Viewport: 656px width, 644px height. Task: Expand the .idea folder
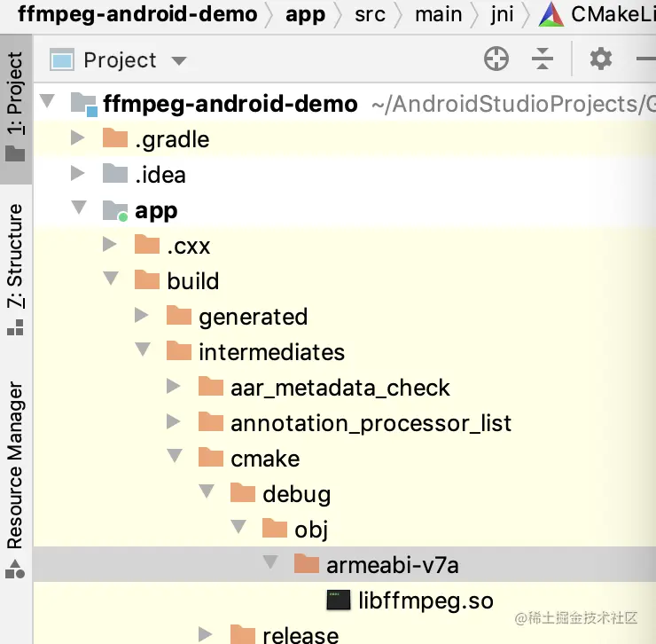[x=78, y=173]
